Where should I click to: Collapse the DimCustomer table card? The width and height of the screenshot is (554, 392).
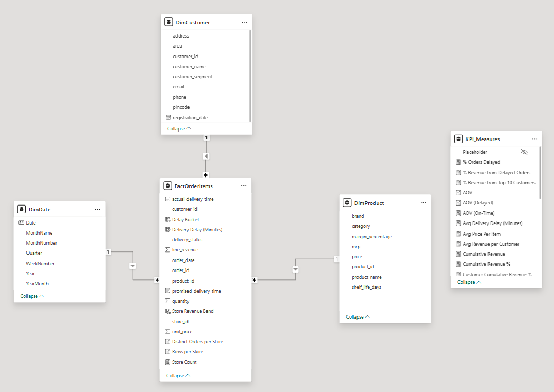pos(179,128)
